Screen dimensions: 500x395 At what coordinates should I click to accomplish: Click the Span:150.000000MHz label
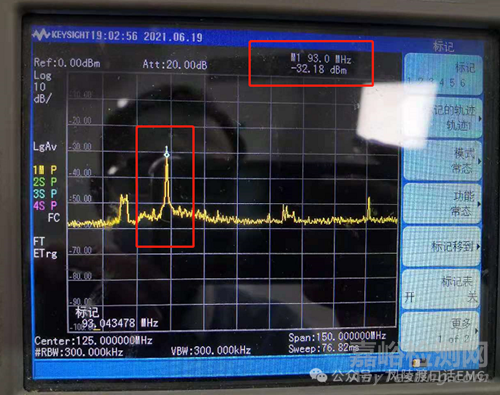[x=337, y=337]
